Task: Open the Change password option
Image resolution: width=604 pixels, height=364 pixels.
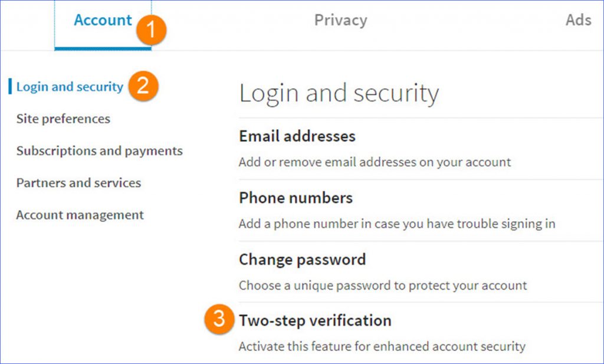Action: coord(302,260)
